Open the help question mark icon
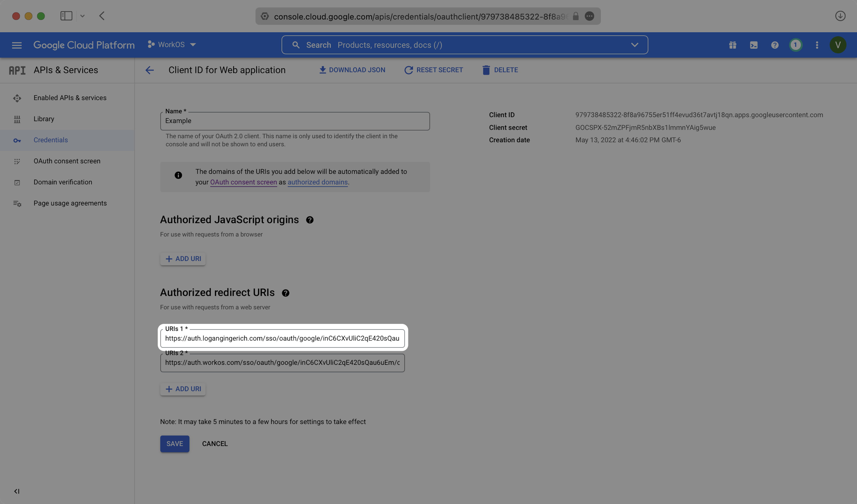857x504 pixels. (775, 45)
